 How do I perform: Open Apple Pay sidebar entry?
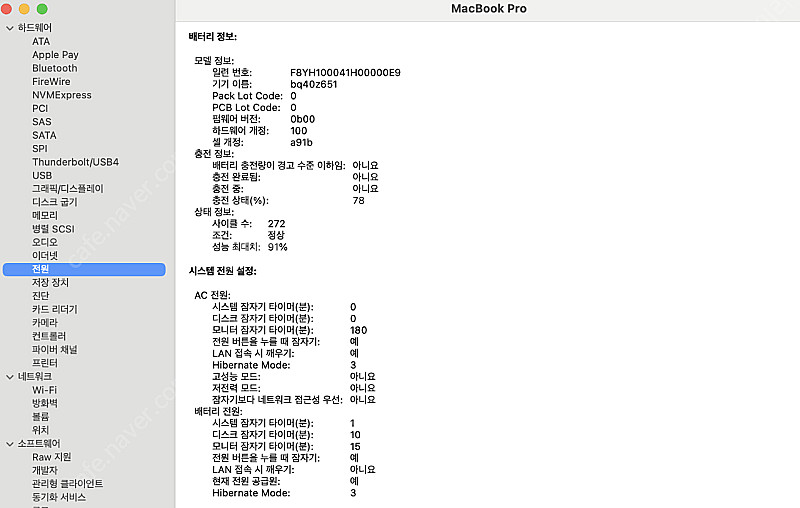coord(55,55)
